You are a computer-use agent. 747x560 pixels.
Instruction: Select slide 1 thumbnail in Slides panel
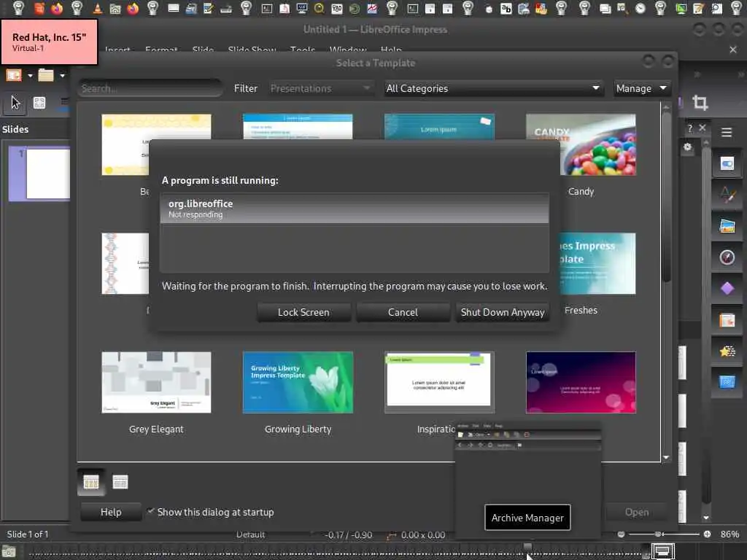pyautogui.click(x=40, y=174)
